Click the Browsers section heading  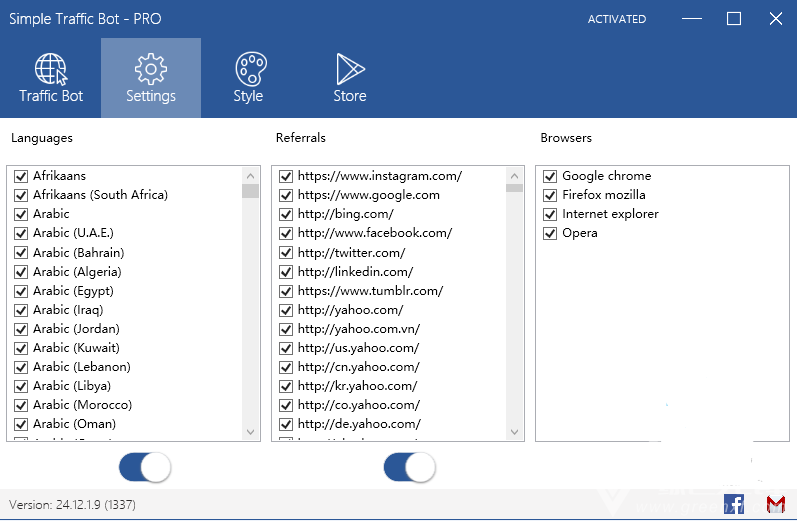566,138
